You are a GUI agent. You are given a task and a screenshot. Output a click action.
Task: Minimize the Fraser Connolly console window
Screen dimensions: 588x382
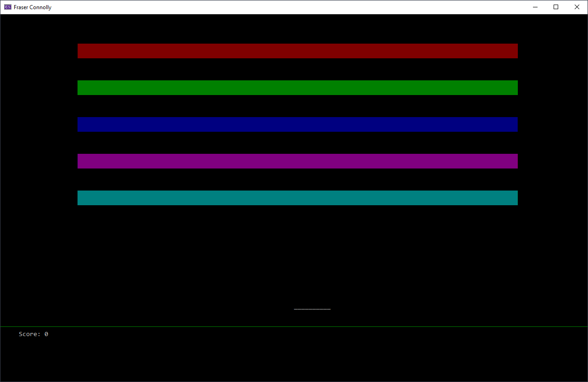coord(535,7)
